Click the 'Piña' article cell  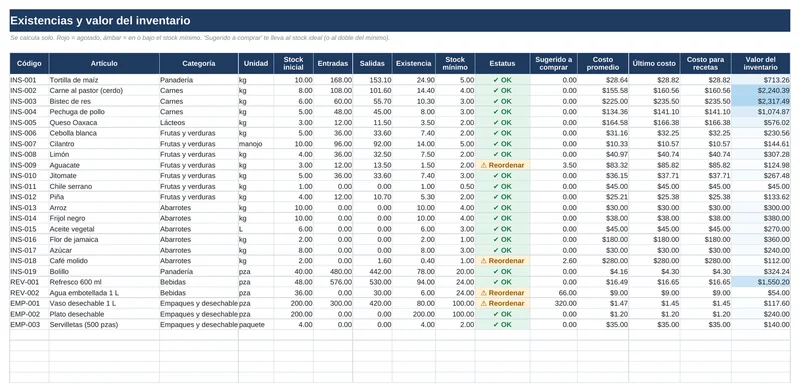(x=104, y=197)
